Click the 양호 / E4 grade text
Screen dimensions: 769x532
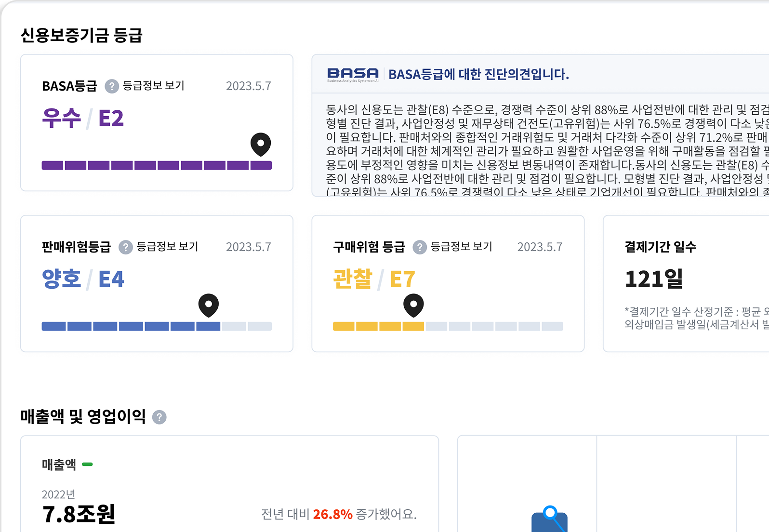pyautogui.click(x=83, y=279)
